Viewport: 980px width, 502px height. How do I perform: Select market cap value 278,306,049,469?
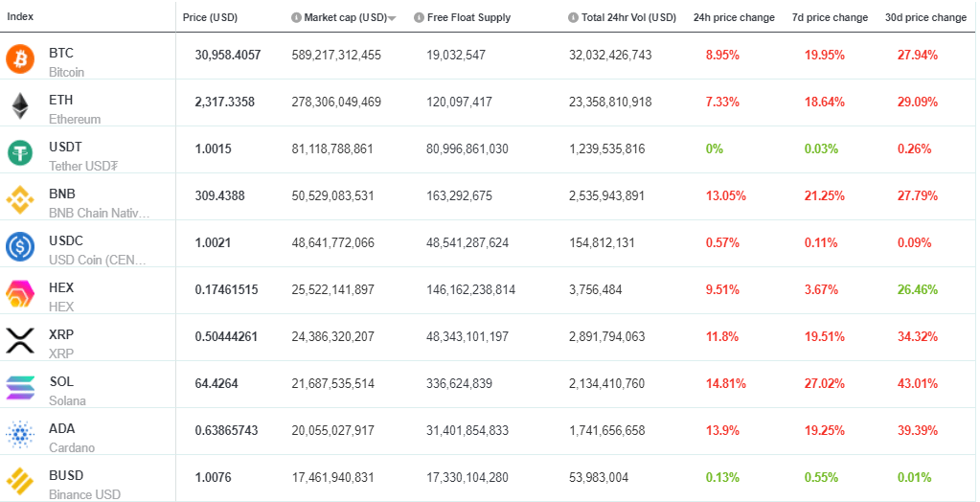tap(336, 102)
